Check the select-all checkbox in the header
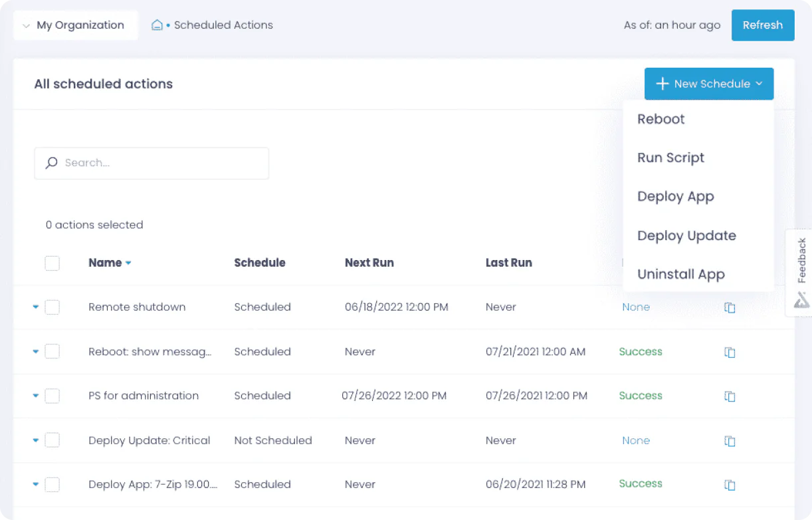Viewport: 812px width, 520px height. pyautogui.click(x=52, y=263)
